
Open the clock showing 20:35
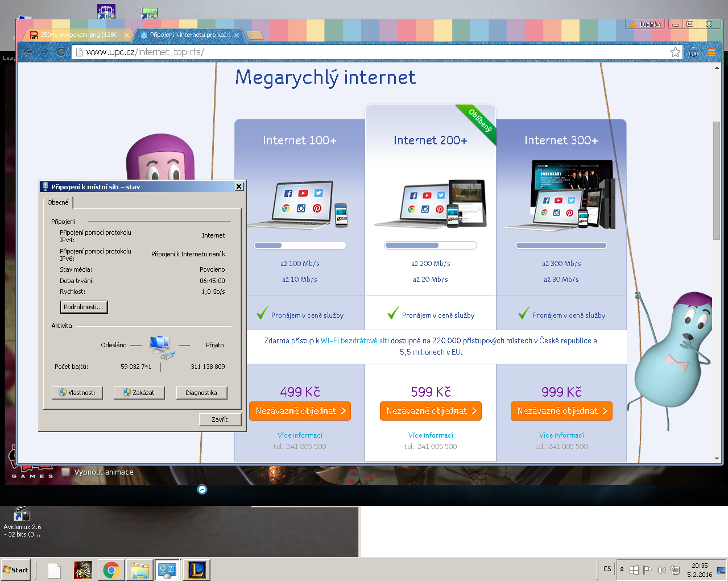coord(700,570)
